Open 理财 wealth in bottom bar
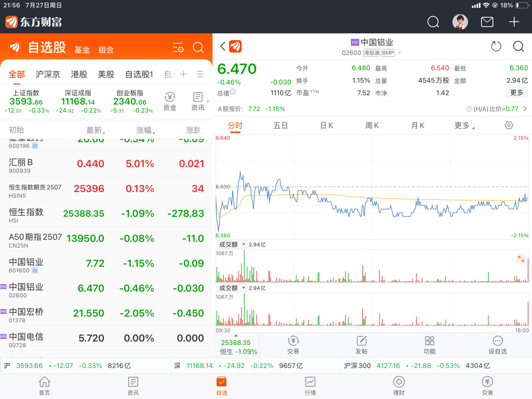 (x=398, y=386)
